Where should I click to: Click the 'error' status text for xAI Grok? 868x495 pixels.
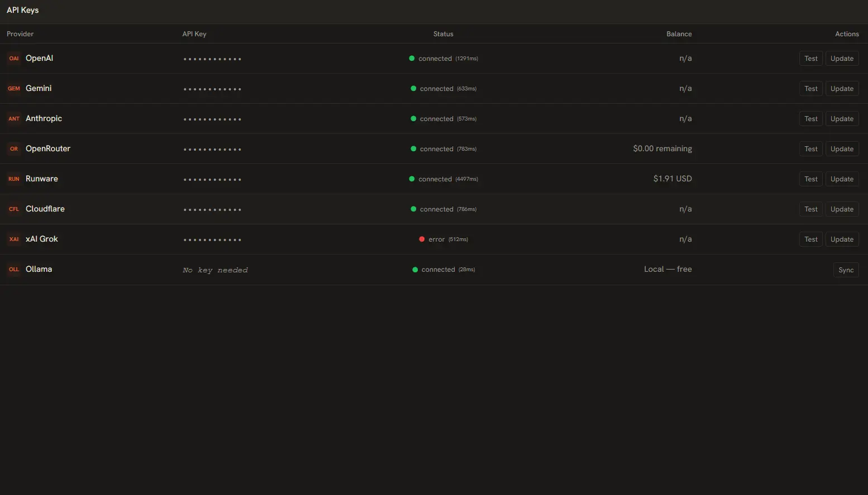437,239
